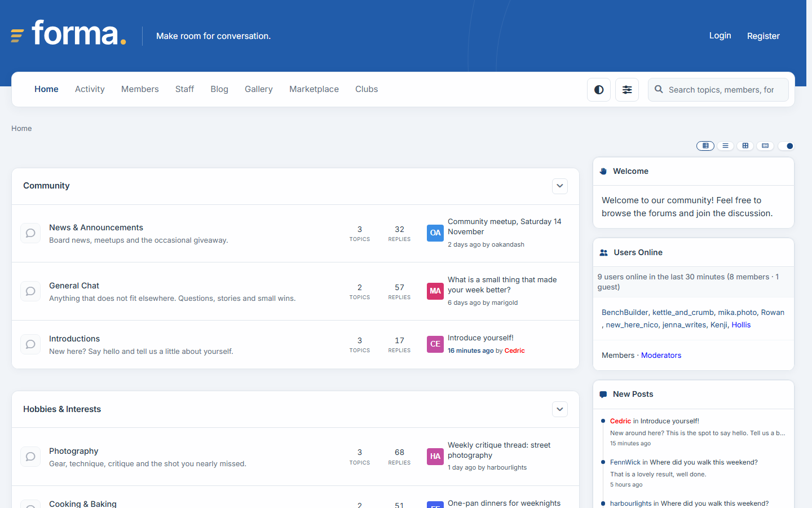Screen dimensions: 812x508
Task: Click the New Posts chat icon
Action: [603, 394]
